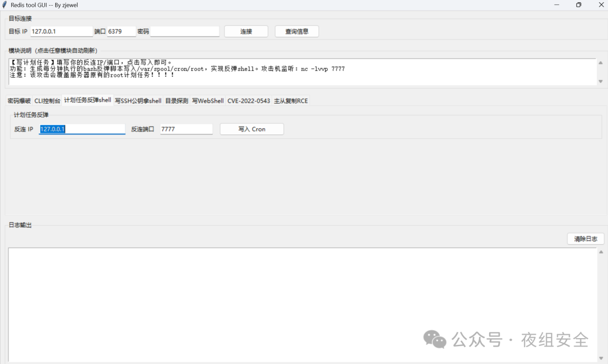Click into the 密码 input field
608x364 pixels.
pos(185,32)
